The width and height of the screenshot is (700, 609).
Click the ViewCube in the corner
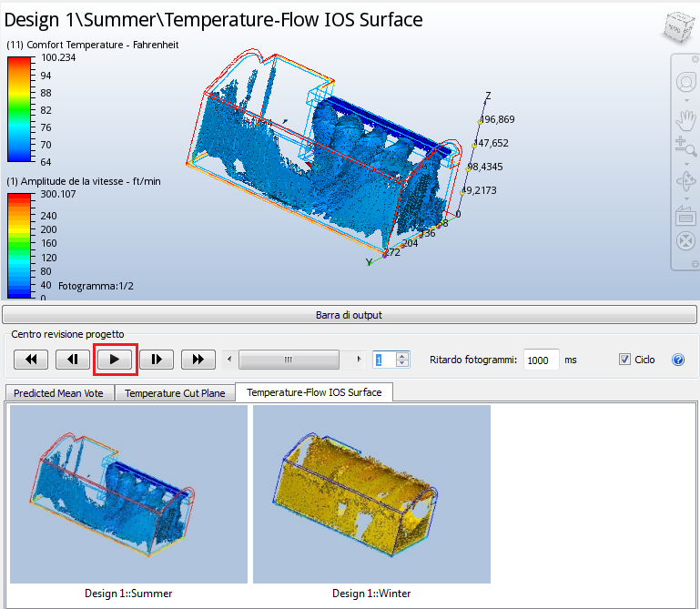pyautogui.click(x=678, y=27)
